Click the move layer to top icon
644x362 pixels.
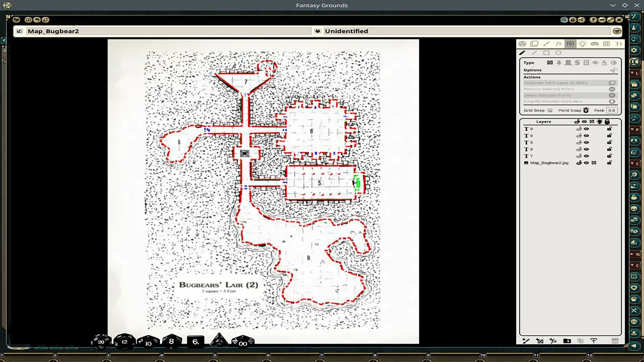594,341
